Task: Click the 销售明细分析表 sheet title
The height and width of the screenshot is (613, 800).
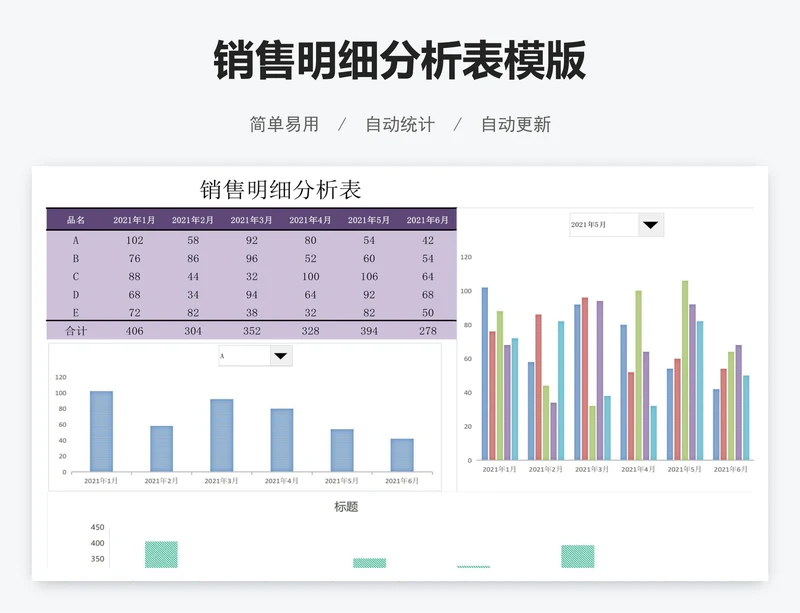Action: (x=280, y=190)
